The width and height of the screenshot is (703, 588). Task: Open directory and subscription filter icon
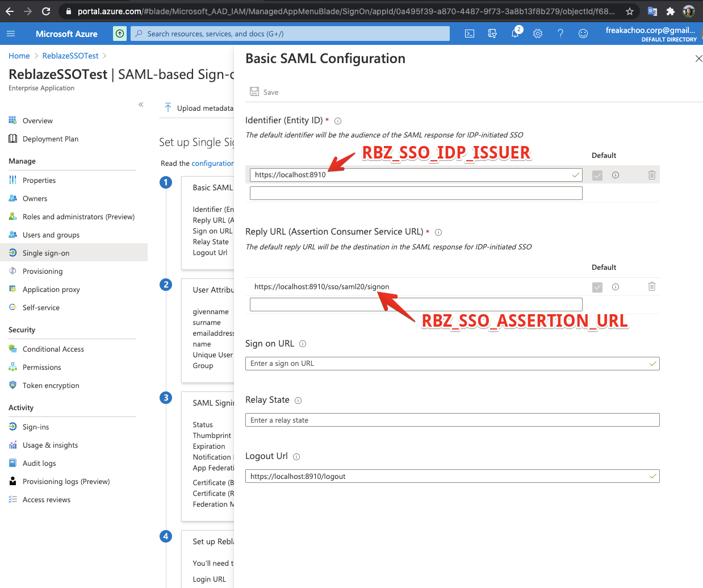click(492, 34)
